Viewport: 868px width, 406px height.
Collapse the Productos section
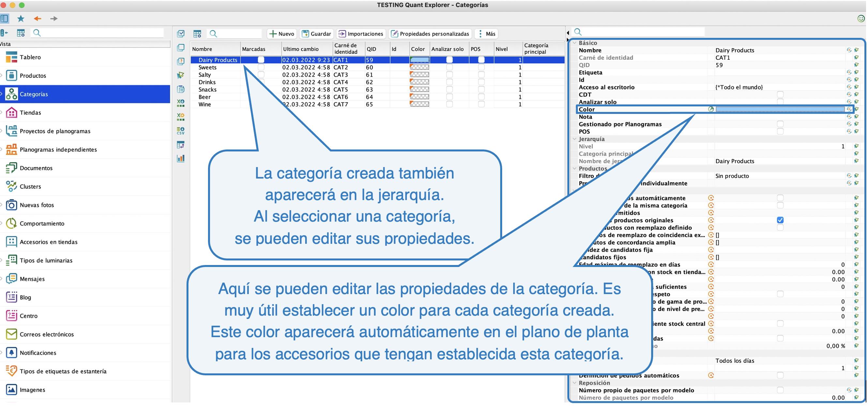tap(575, 168)
